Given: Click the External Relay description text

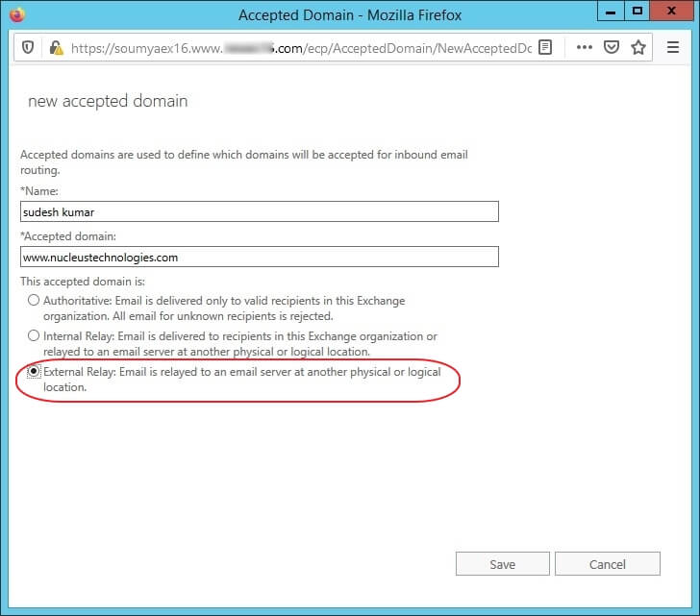Looking at the screenshot, I should click(x=242, y=380).
